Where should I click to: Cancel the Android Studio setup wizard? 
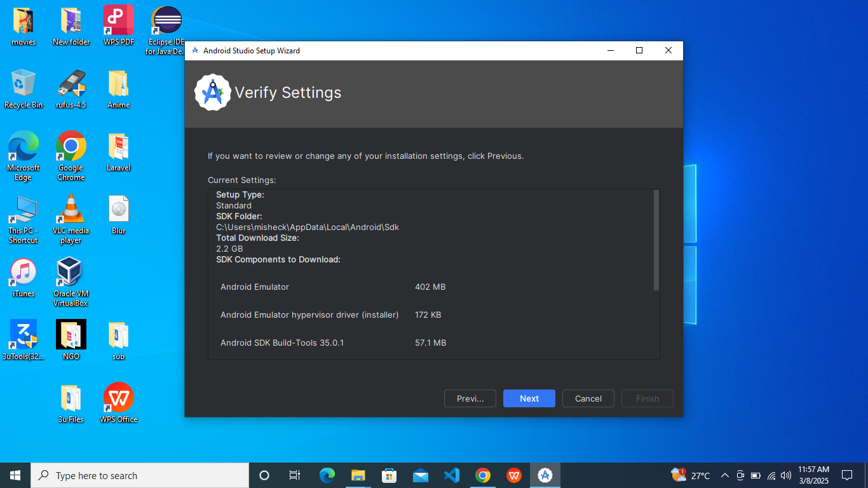coord(588,398)
